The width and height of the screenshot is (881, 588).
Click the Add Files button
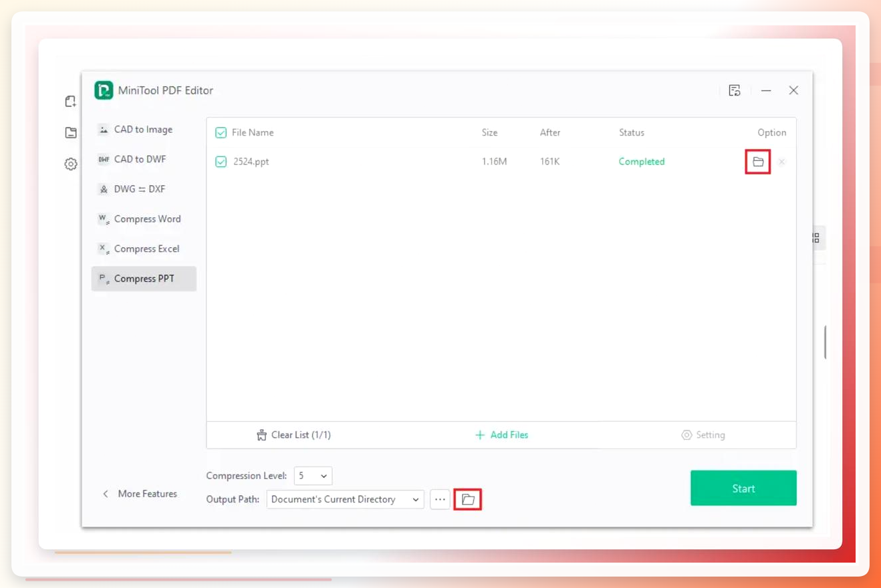click(x=501, y=435)
